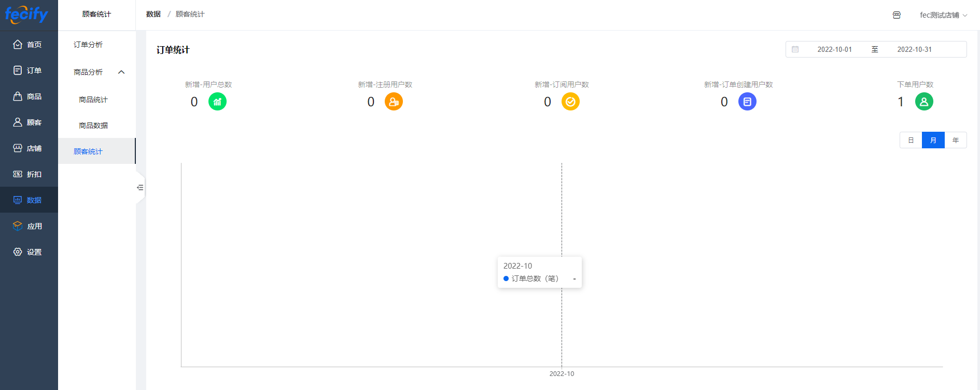The width and height of the screenshot is (980, 390).
Task: Select the 月 chart granularity
Action: (933, 140)
